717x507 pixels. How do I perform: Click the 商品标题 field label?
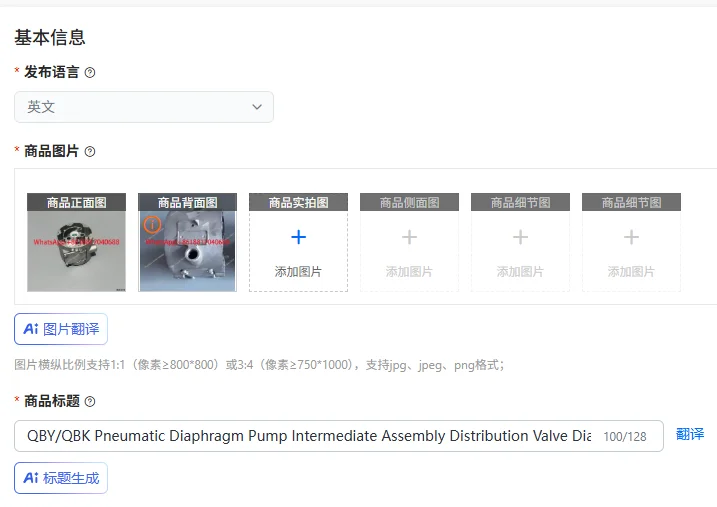coord(51,401)
